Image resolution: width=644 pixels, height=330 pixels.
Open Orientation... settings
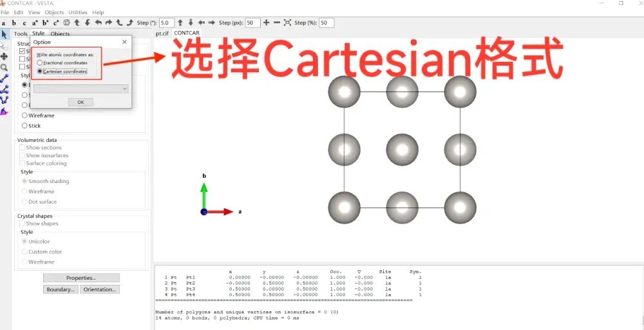coord(100,289)
